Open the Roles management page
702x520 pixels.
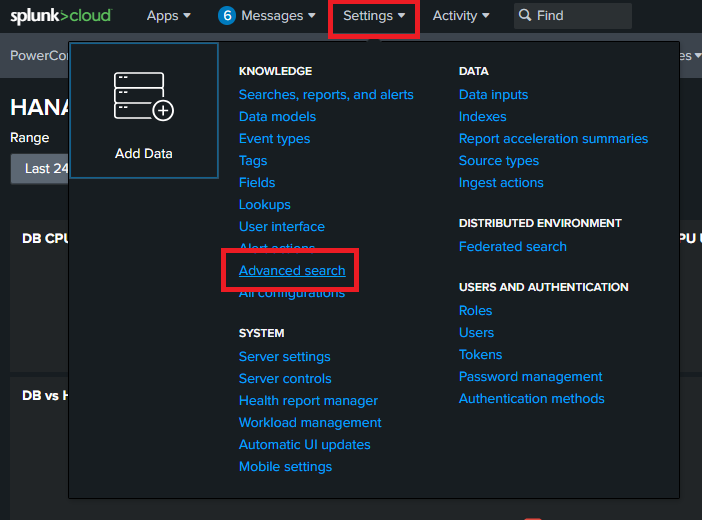pyautogui.click(x=475, y=311)
